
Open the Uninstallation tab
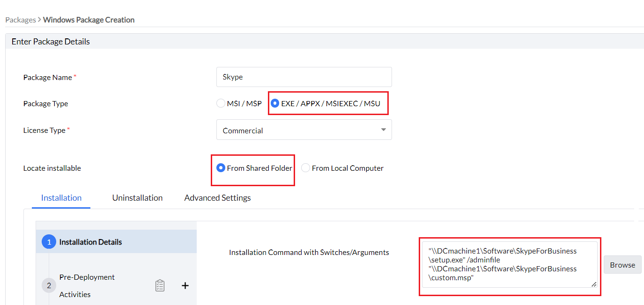tap(137, 198)
